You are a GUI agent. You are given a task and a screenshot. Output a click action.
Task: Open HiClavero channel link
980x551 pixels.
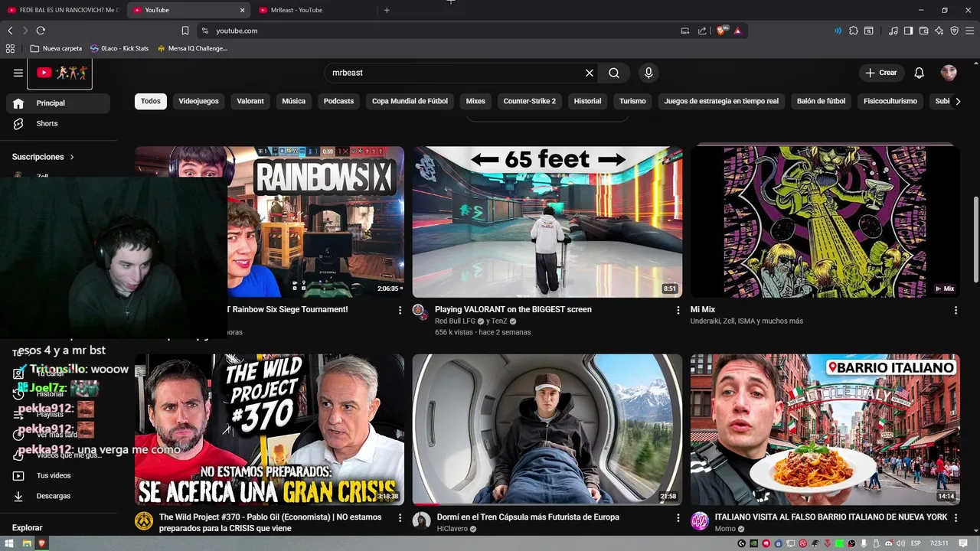point(452,529)
